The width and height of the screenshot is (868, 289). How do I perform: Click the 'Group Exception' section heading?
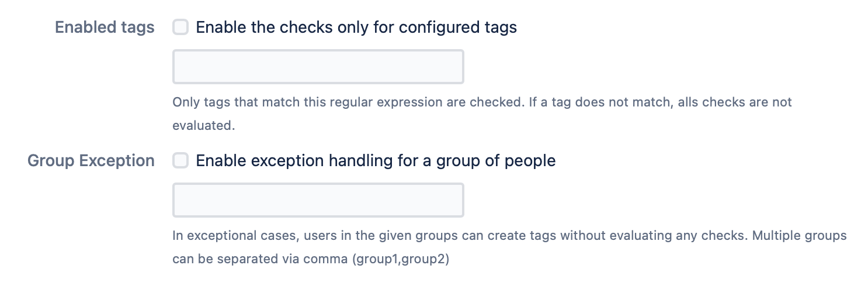tap(91, 161)
